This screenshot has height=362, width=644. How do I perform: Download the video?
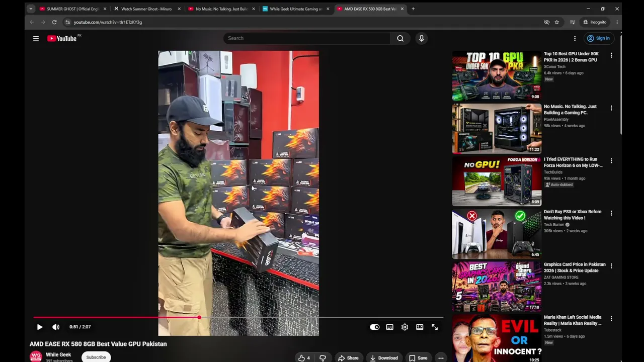point(384,358)
